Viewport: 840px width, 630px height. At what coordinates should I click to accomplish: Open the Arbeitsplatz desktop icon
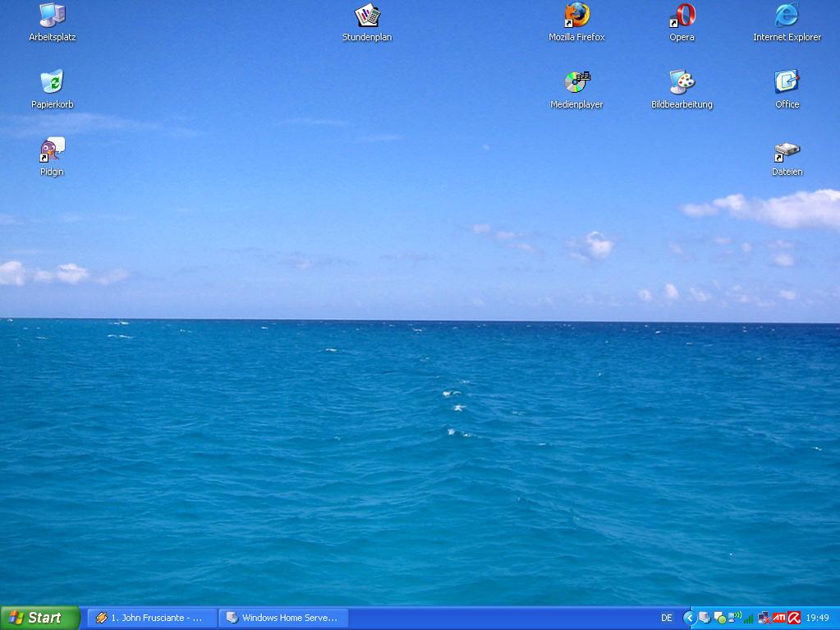pyautogui.click(x=52, y=16)
